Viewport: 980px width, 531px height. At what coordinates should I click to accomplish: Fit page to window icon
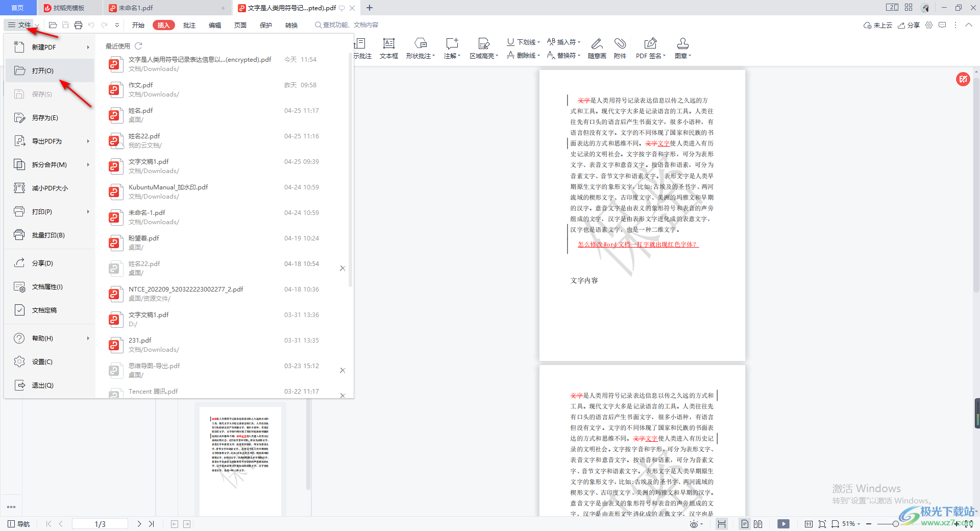pyautogui.click(x=822, y=524)
